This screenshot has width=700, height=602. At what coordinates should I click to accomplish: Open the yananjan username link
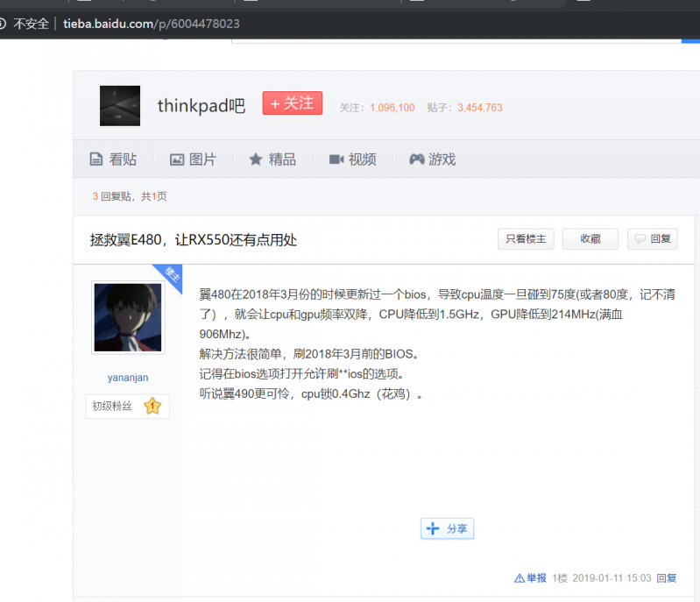[x=128, y=378]
